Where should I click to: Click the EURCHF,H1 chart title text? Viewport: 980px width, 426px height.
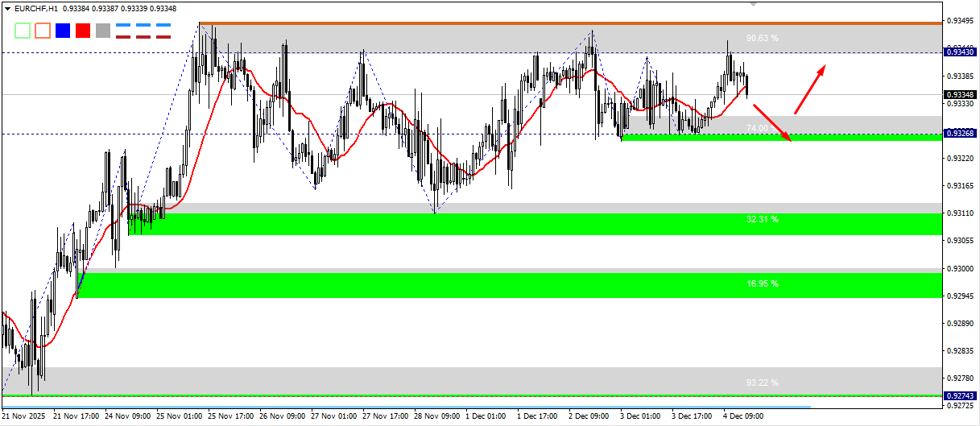36,8
